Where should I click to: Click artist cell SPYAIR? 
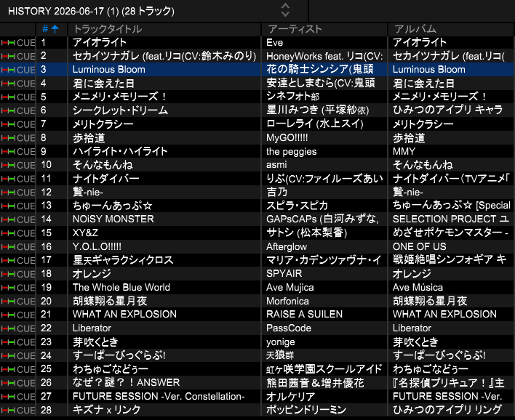coord(284,274)
